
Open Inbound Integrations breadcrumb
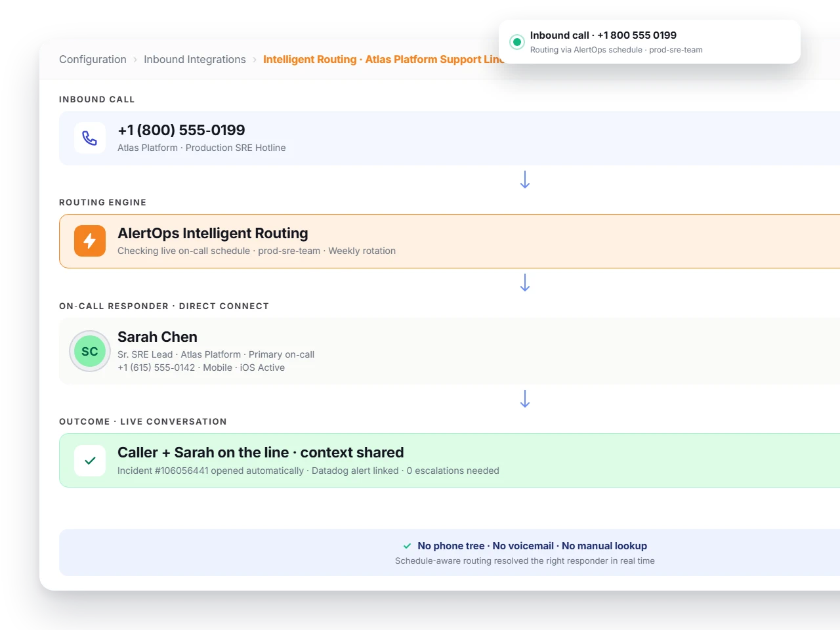(195, 59)
